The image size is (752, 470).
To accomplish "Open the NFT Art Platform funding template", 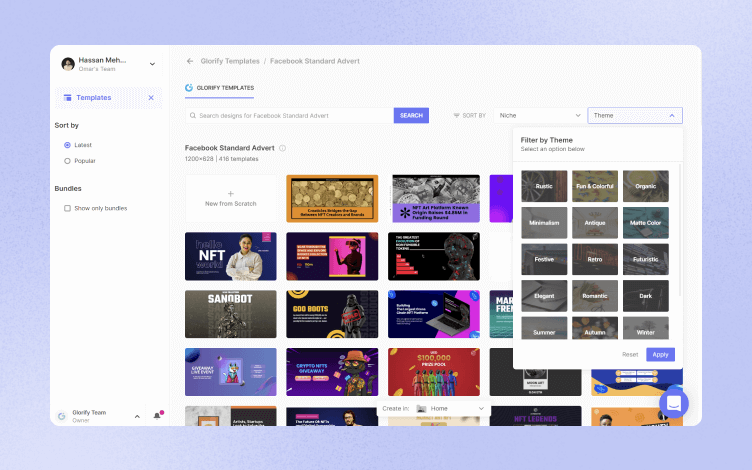I will tap(436, 199).
